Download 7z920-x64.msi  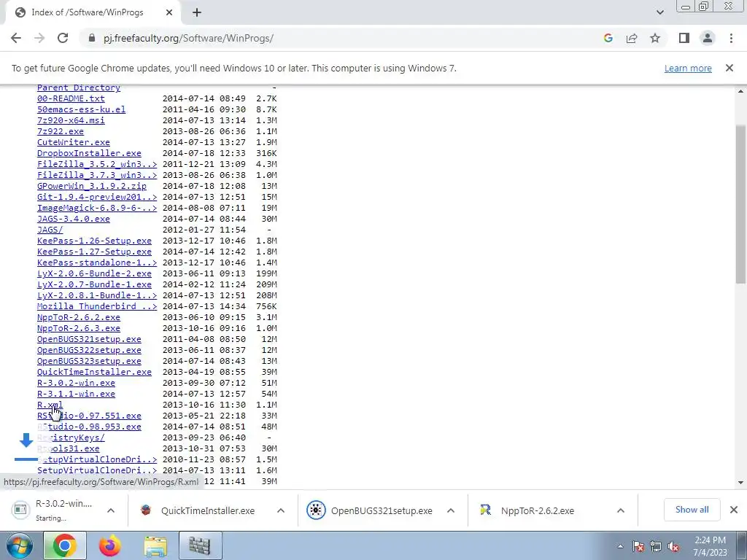[x=71, y=120]
